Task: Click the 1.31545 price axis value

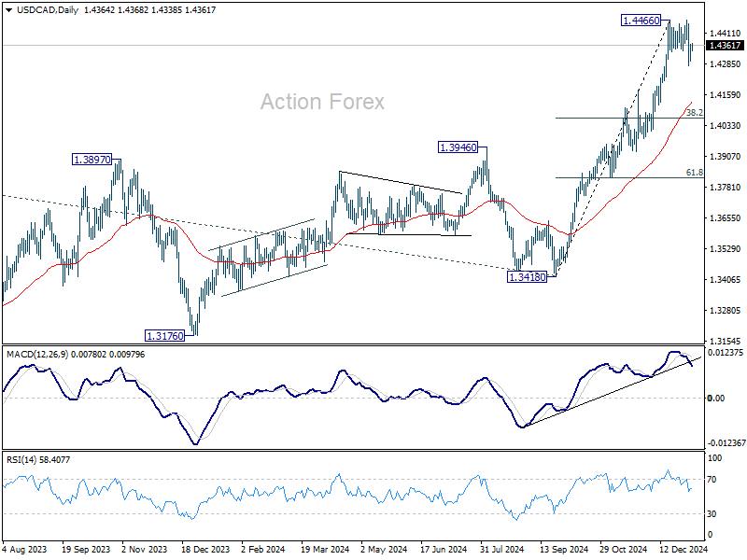Action: click(726, 342)
